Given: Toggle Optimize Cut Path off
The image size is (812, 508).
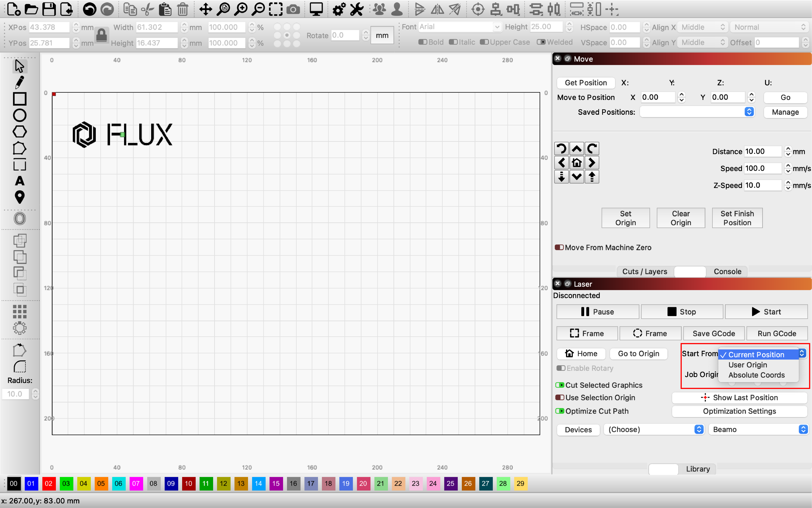Looking at the screenshot, I should (560, 411).
